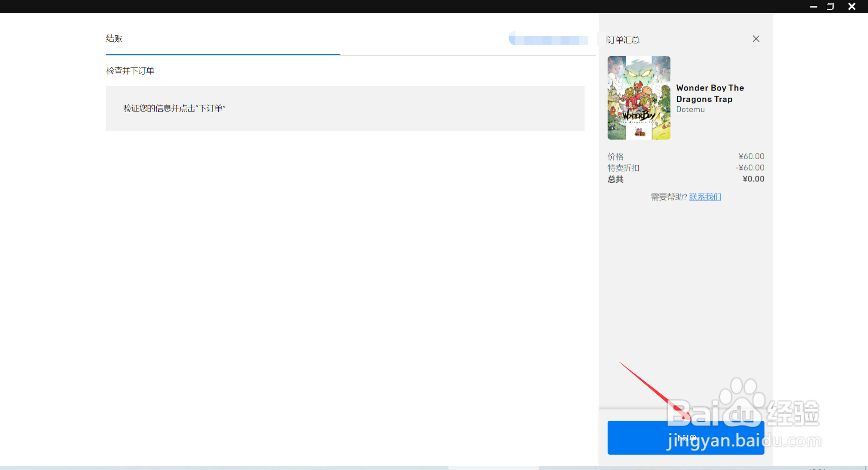Screen dimensions: 868x470
Task: Click the 需要帮助? help text
Action: 669,197
